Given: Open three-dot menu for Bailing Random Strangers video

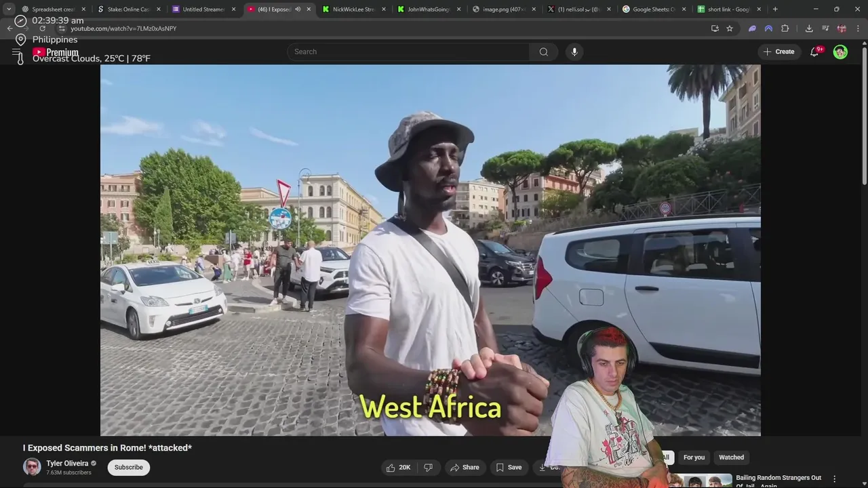Looking at the screenshot, I should (835, 479).
